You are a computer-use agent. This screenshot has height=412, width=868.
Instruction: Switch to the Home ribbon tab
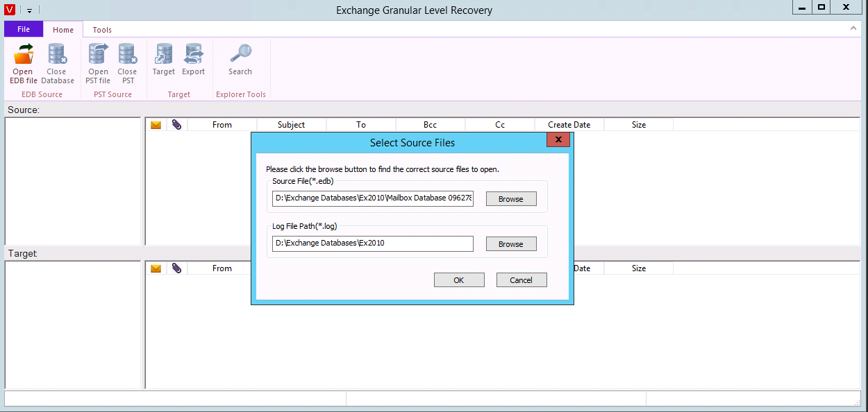click(63, 30)
